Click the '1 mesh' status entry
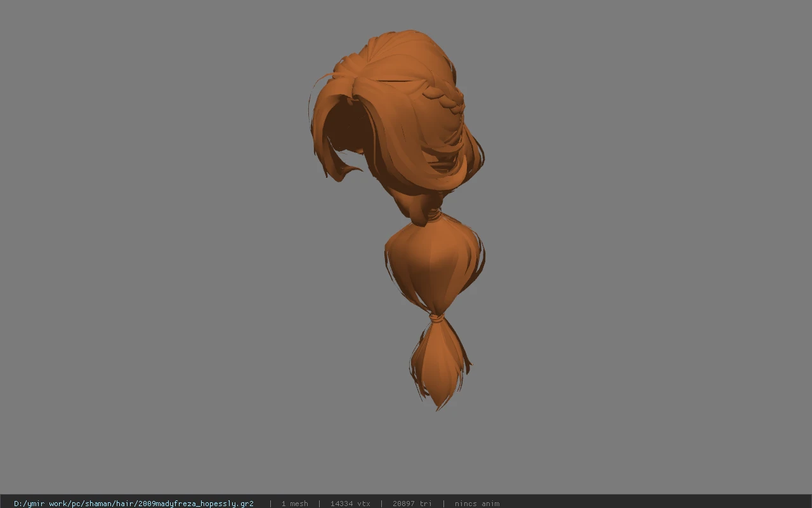Viewport: 812px width, 508px height. (x=295, y=504)
